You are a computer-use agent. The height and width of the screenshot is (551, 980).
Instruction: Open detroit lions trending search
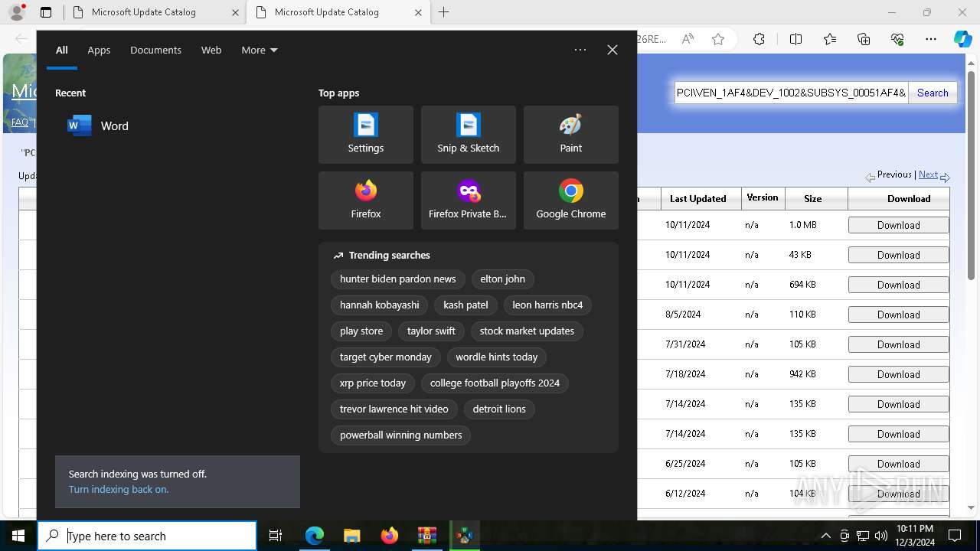499,409
